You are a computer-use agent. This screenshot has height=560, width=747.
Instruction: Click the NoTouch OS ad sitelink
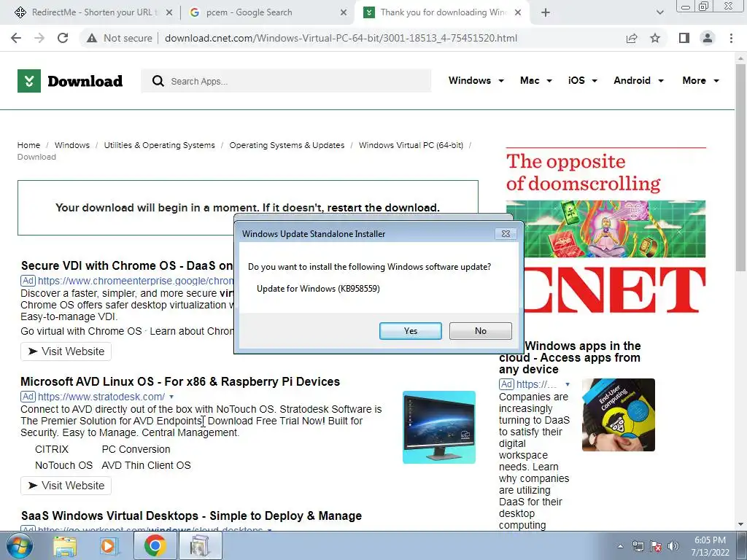(64, 466)
